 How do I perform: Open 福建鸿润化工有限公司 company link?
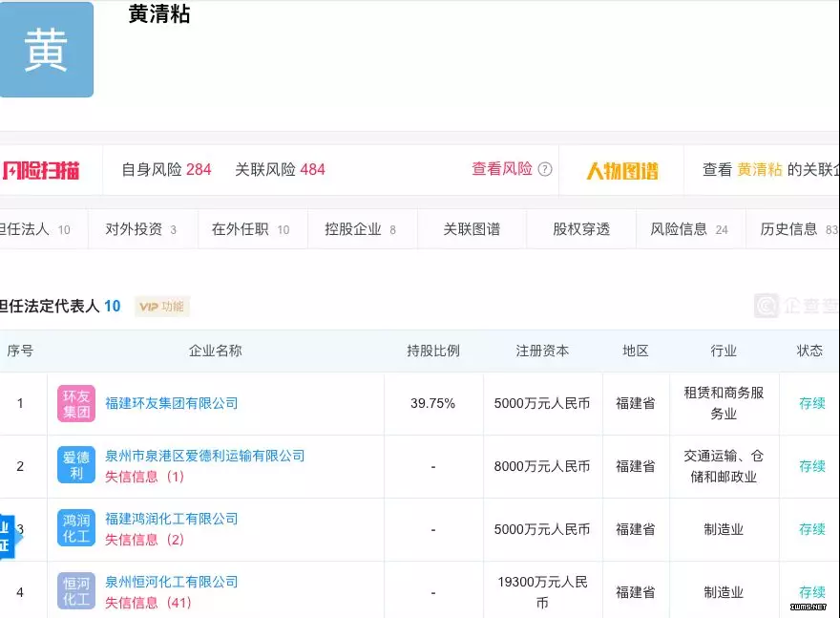tap(172, 519)
